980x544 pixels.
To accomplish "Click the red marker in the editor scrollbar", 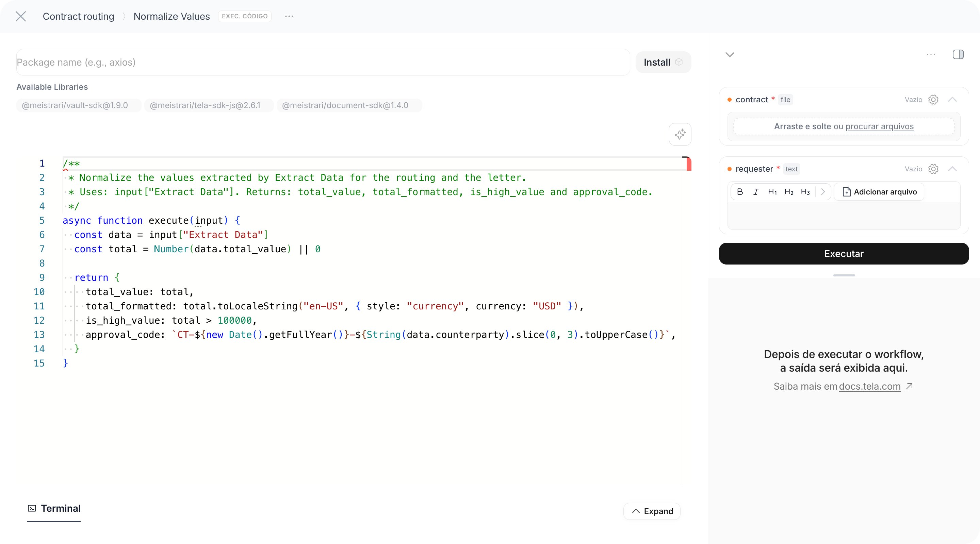I will 689,164.
